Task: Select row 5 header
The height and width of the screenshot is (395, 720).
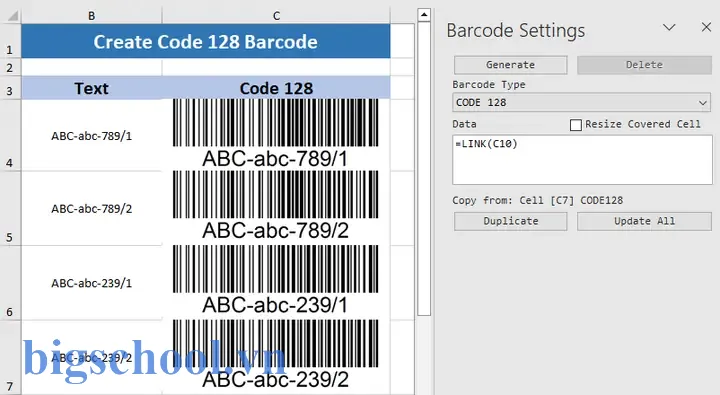Action: point(10,209)
